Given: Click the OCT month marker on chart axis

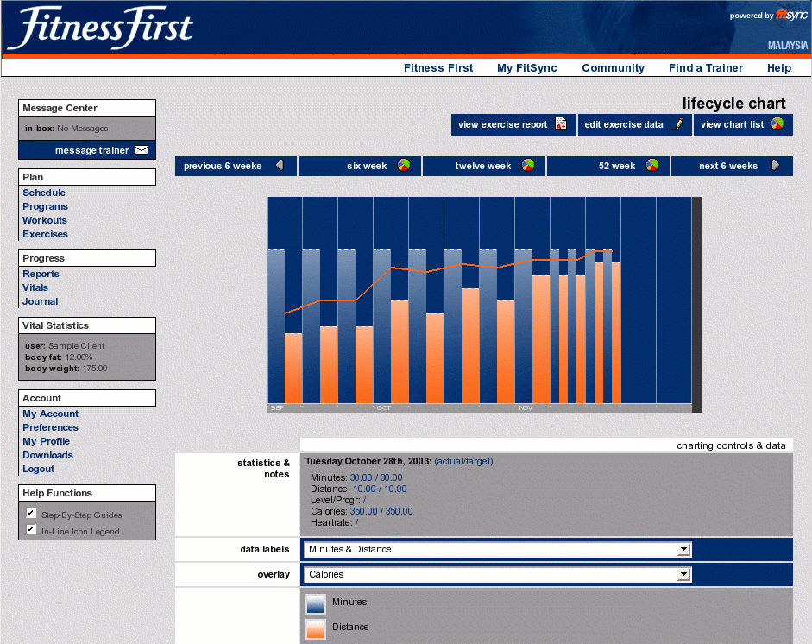Looking at the screenshot, I should point(384,407).
